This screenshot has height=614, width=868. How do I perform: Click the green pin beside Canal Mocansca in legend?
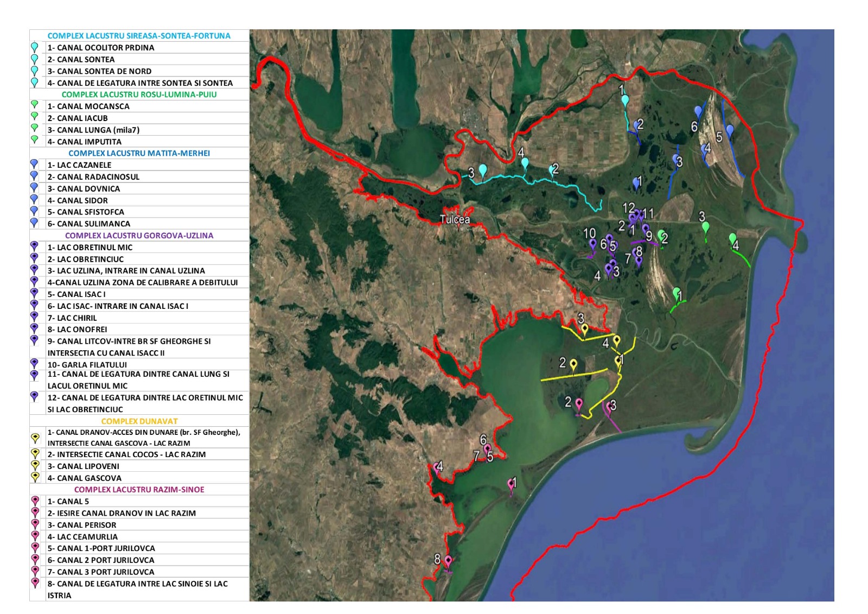pyautogui.click(x=35, y=105)
